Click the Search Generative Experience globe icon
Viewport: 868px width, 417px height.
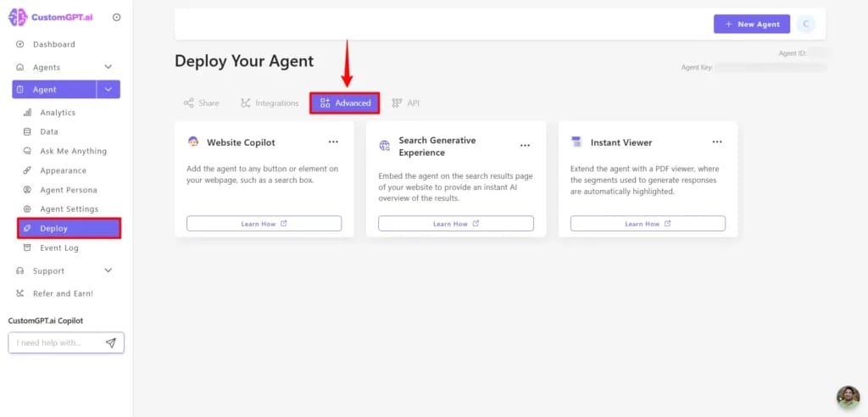point(384,146)
